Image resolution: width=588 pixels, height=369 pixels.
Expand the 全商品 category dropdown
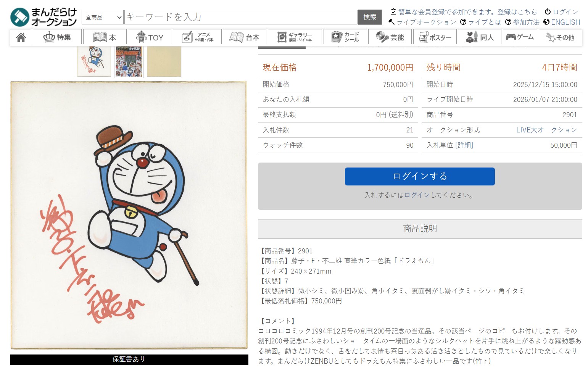click(103, 17)
